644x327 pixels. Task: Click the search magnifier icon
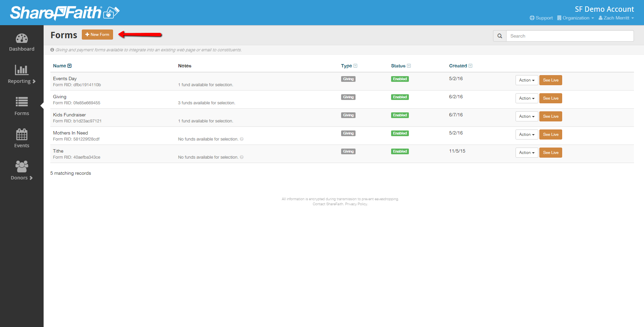[499, 36]
